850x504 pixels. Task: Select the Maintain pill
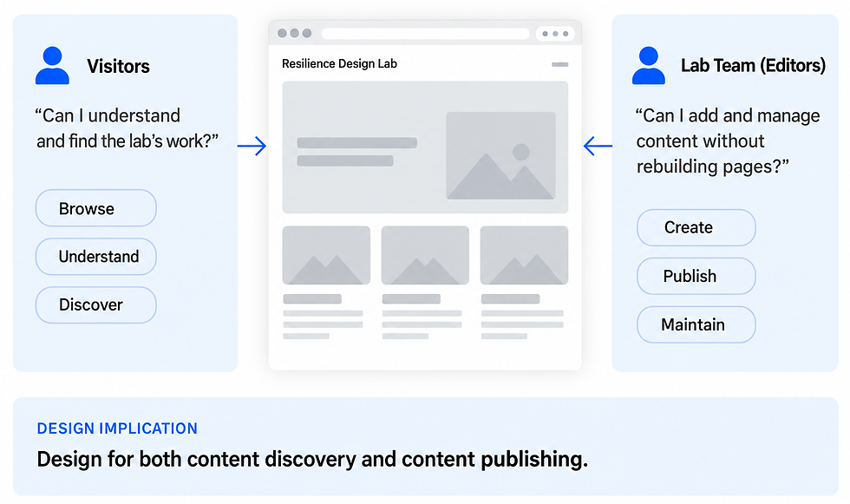(696, 324)
